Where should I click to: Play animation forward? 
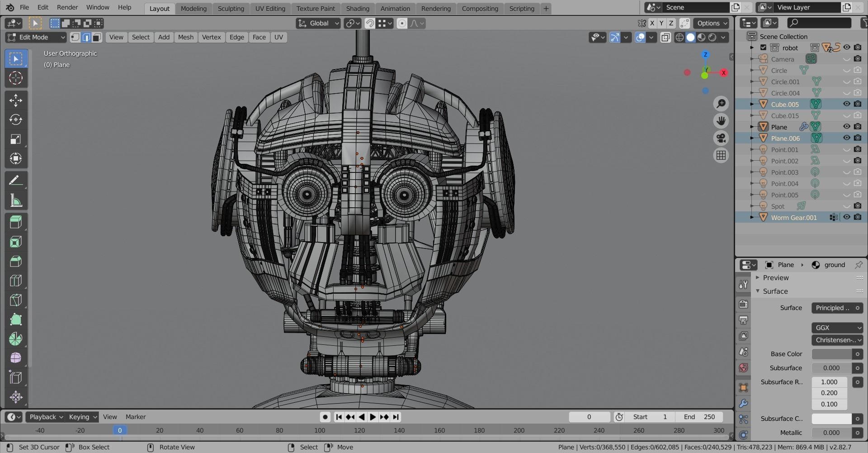(373, 417)
